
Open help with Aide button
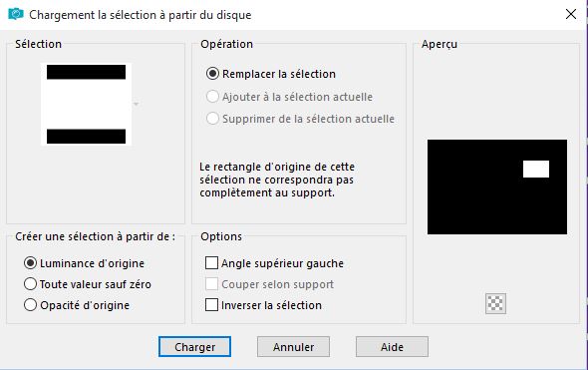tap(392, 347)
